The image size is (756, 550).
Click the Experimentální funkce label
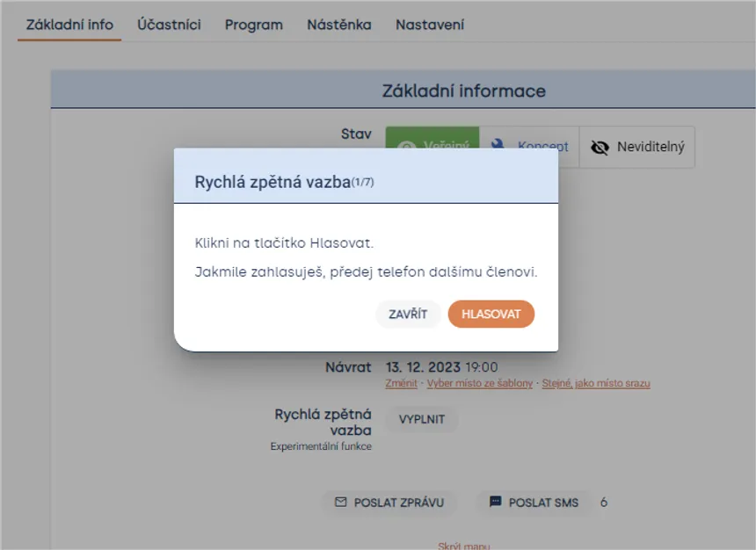[x=321, y=446]
